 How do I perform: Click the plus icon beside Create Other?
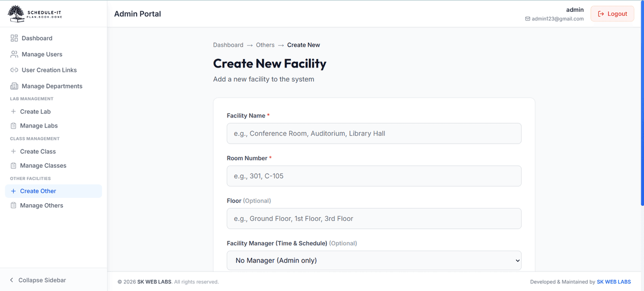[x=13, y=191]
